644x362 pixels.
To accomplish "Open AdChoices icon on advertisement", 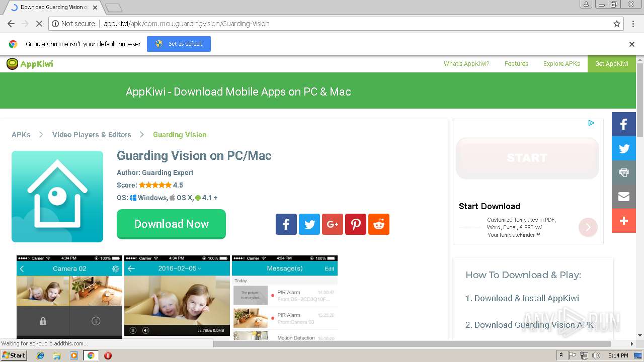I will click(591, 123).
